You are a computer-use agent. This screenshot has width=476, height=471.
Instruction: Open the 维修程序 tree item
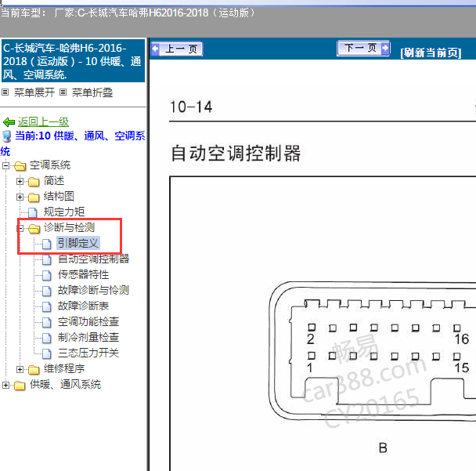tap(64, 368)
